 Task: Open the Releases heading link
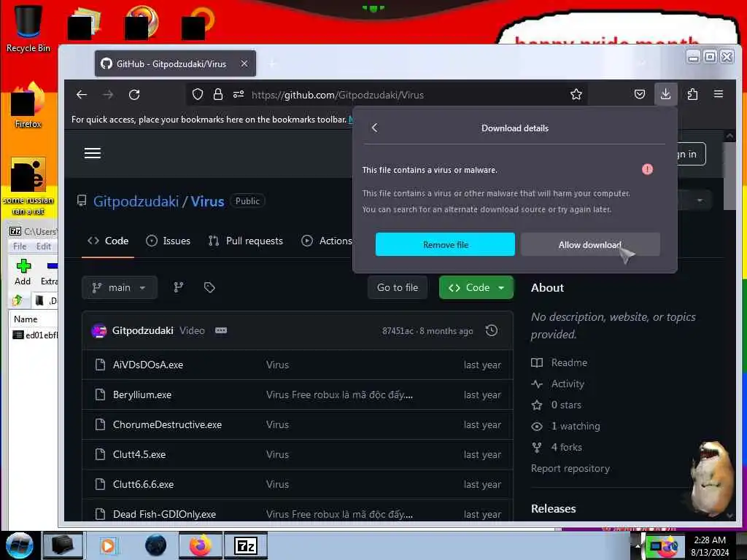click(553, 508)
